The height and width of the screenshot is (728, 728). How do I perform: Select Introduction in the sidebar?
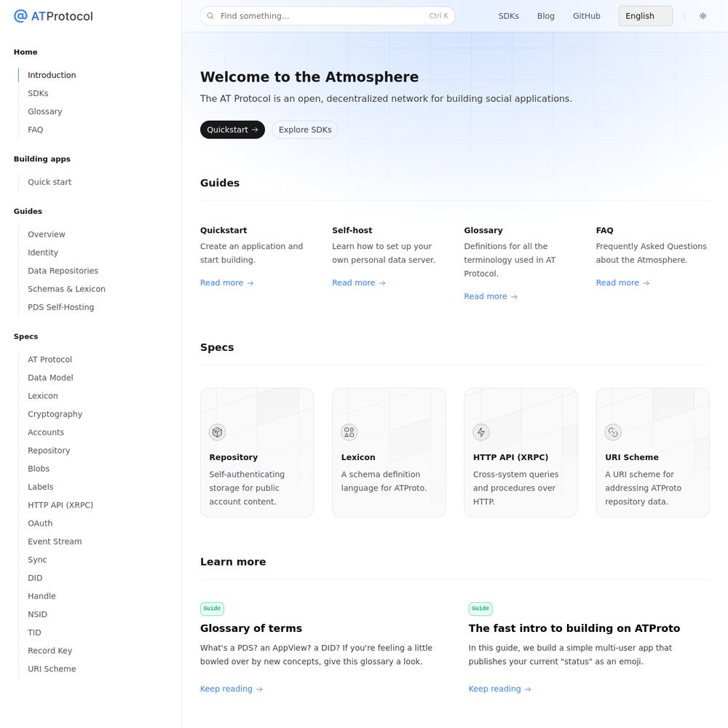tap(52, 75)
